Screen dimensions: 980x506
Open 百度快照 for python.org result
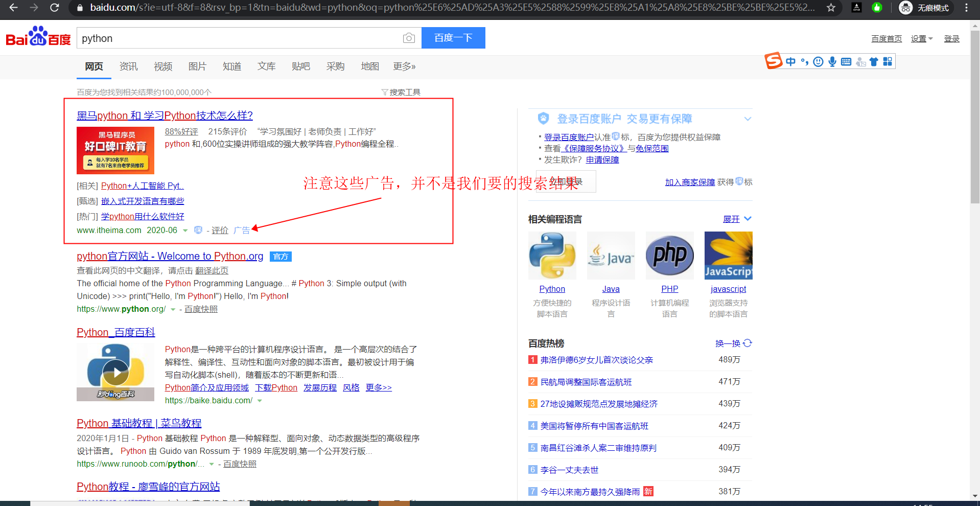tap(201, 309)
